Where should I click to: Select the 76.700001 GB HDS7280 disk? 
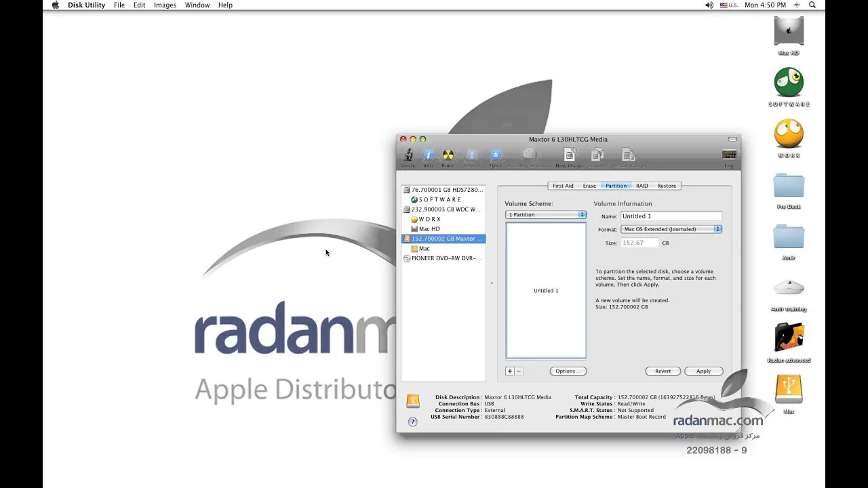(443, 190)
